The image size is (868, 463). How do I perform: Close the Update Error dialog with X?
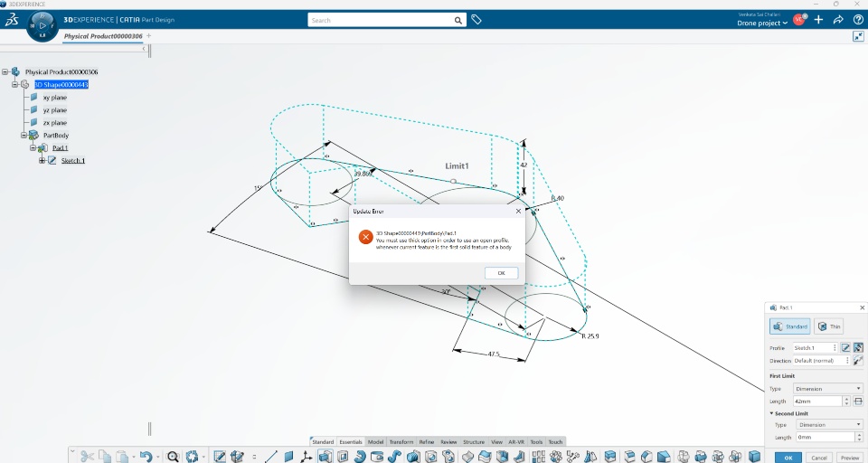point(518,211)
